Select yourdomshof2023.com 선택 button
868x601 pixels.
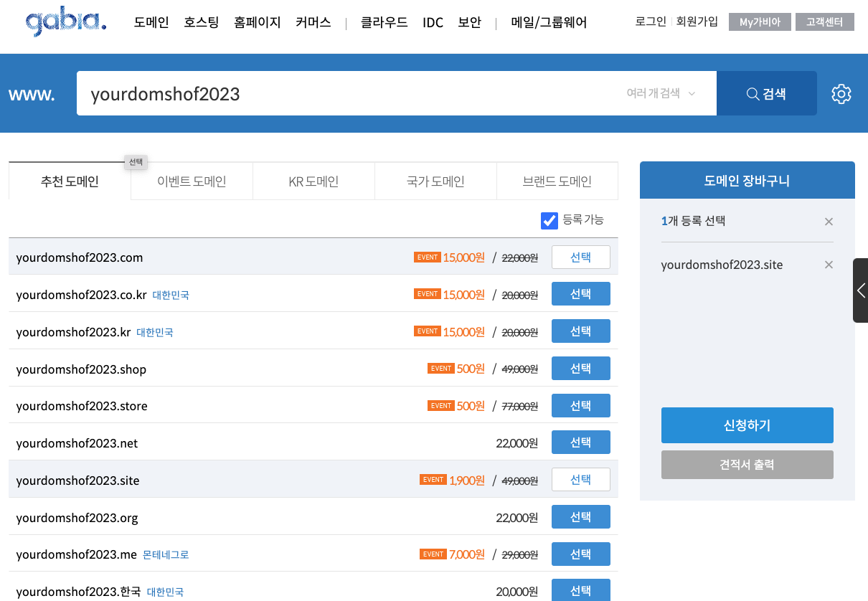pos(581,257)
